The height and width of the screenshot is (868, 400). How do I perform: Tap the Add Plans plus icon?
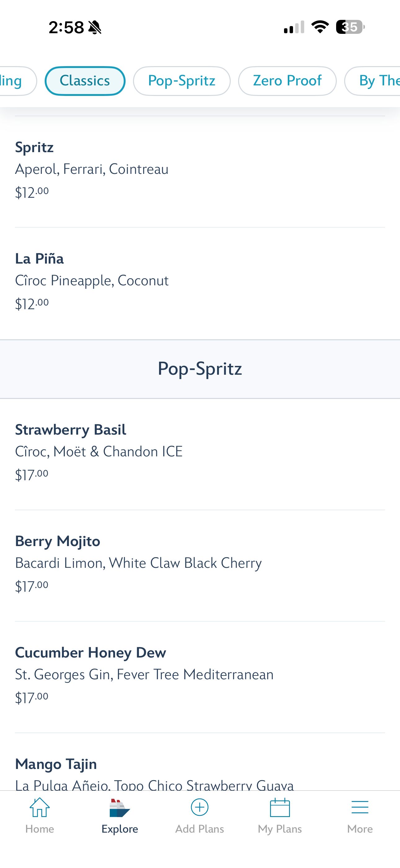[x=200, y=807]
